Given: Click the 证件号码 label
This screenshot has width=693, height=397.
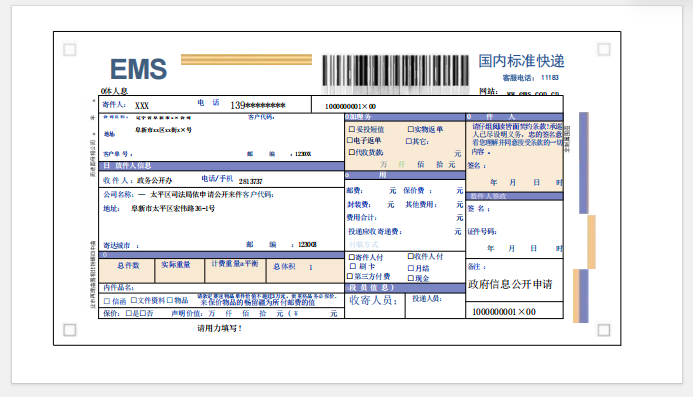Looking at the screenshot, I should click(x=482, y=232).
